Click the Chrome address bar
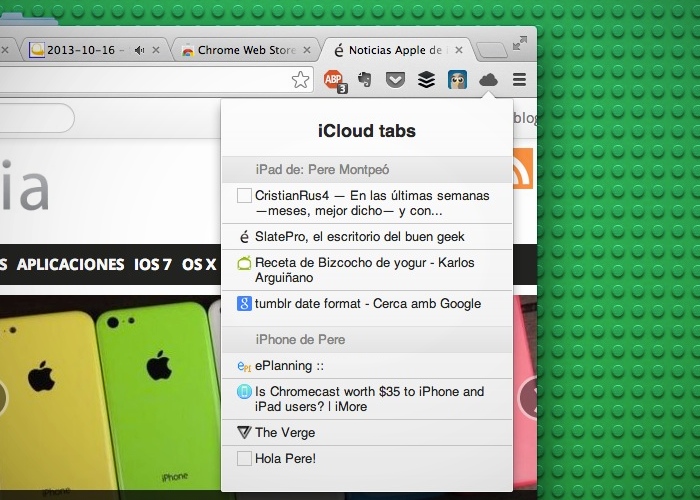Screen dimensions: 700x500 click(x=156, y=80)
